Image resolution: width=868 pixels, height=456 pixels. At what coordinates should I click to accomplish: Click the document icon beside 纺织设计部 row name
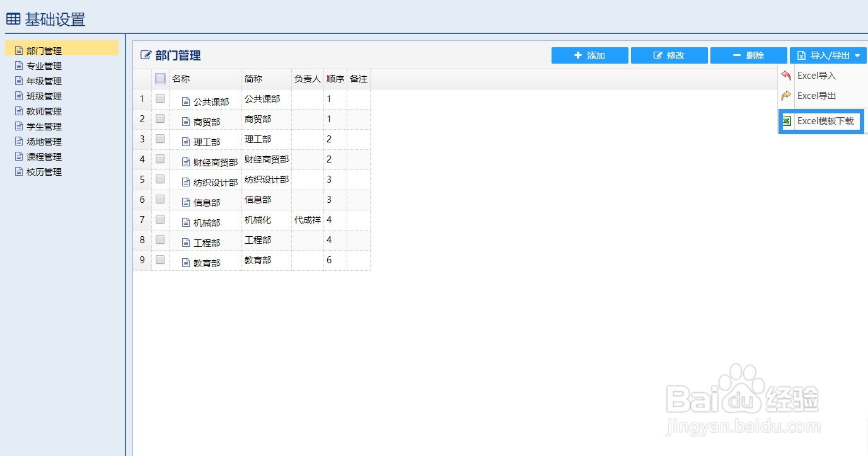pos(186,182)
